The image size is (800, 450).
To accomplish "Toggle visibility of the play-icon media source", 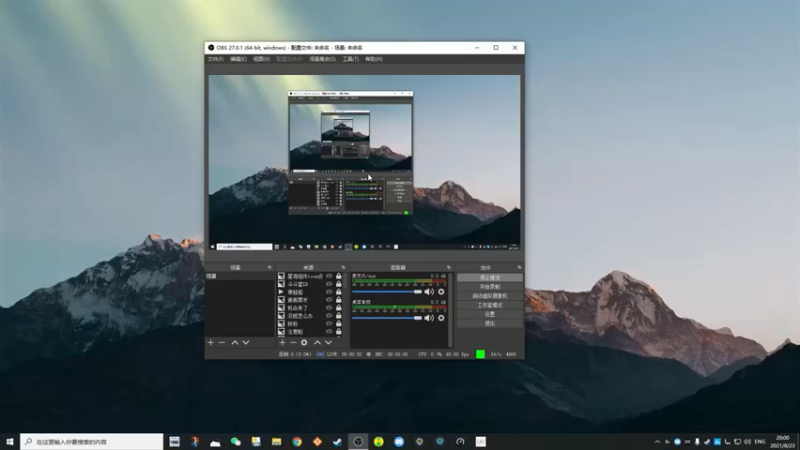I will [329, 292].
